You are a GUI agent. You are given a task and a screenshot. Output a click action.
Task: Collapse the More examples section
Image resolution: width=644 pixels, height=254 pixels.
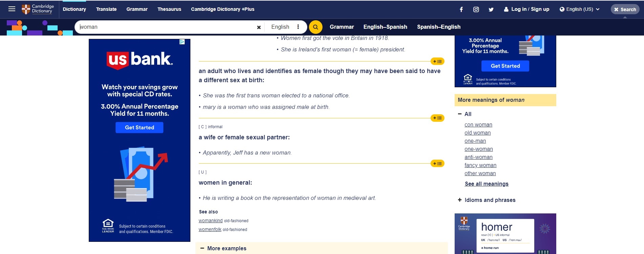(x=223, y=248)
